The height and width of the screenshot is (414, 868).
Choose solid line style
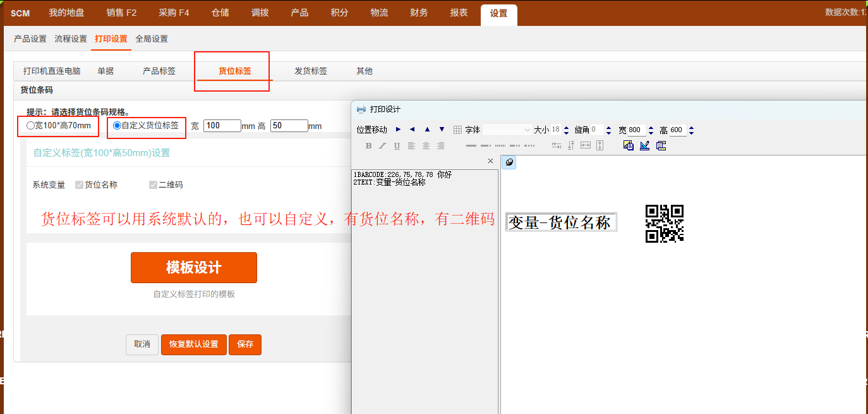(x=471, y=146)
